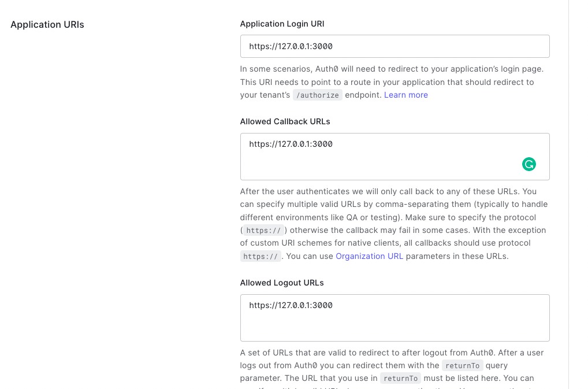Click the https:// code before 'You can use'
Viewport: 588px width, 389px height.
260,257
